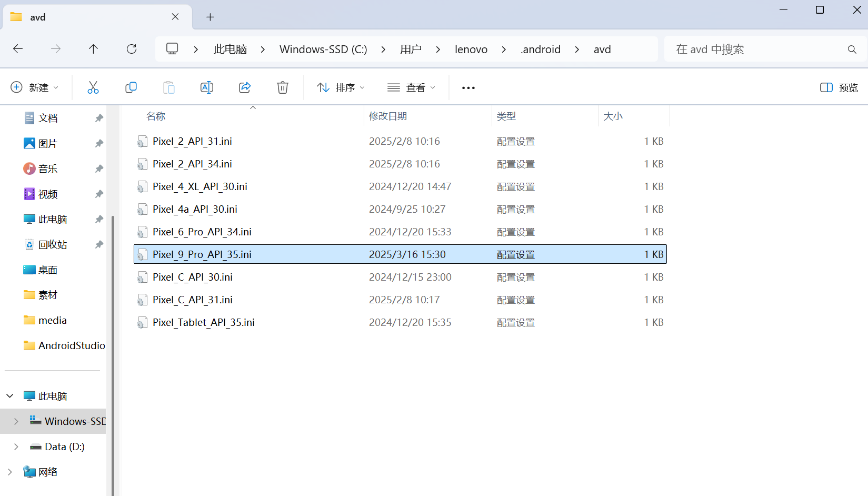Image resolution: width=868 pixels, height=496 pixels.
Task: Select file Pixel_9_Pro_API_35.ini
Action: (400, 255)
